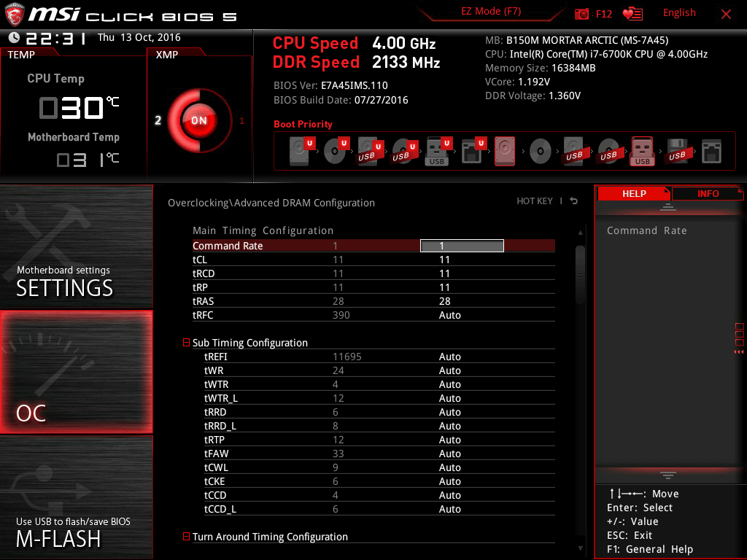Select XMP profile 1
747x560 pixels.
pos(241,120)
